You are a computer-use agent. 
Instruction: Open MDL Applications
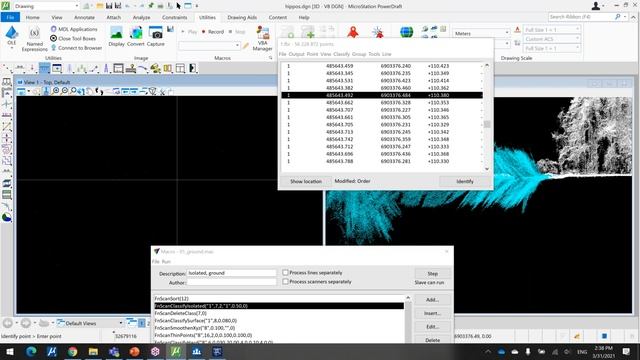[x=74, y=29]
